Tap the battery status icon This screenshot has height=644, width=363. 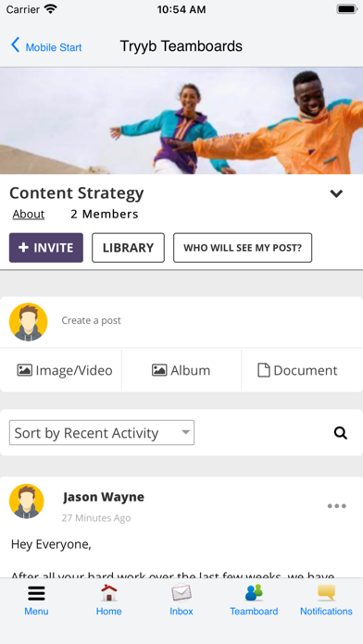click(346, 9)
